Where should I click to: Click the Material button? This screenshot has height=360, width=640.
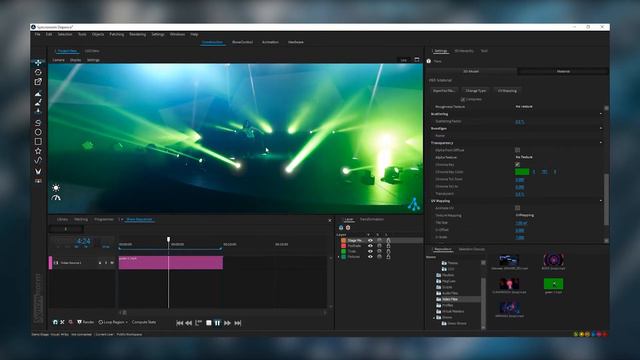click(563, 71)
